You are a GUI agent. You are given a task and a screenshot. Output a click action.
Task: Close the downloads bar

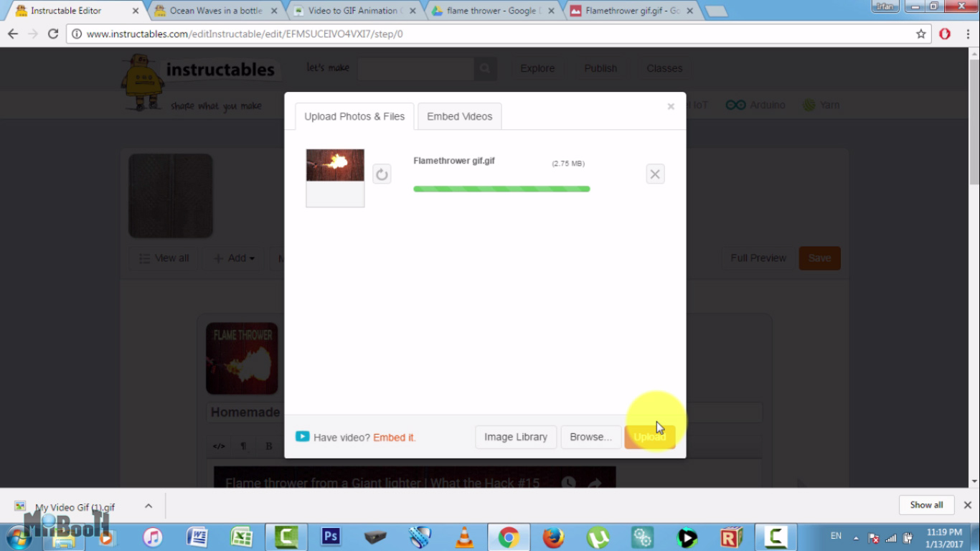(968, 505)
